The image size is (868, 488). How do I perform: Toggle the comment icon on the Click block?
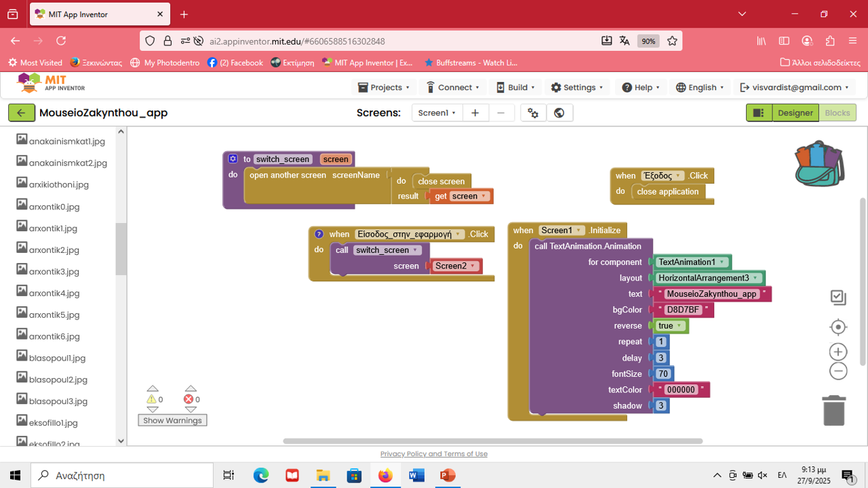coord(319,234)
